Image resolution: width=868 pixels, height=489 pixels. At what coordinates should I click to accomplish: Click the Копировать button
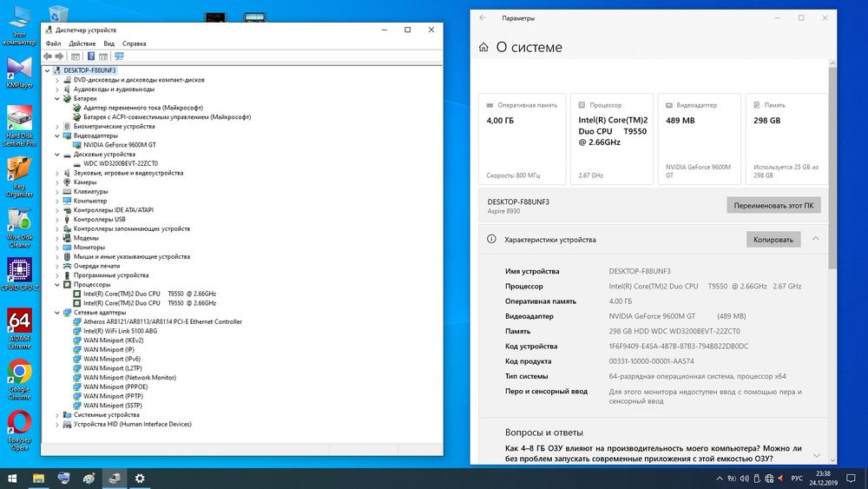773,240
